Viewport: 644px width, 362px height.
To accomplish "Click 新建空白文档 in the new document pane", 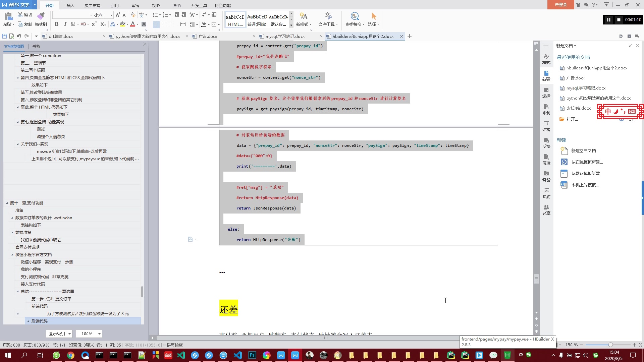I will tap(583, 151).
